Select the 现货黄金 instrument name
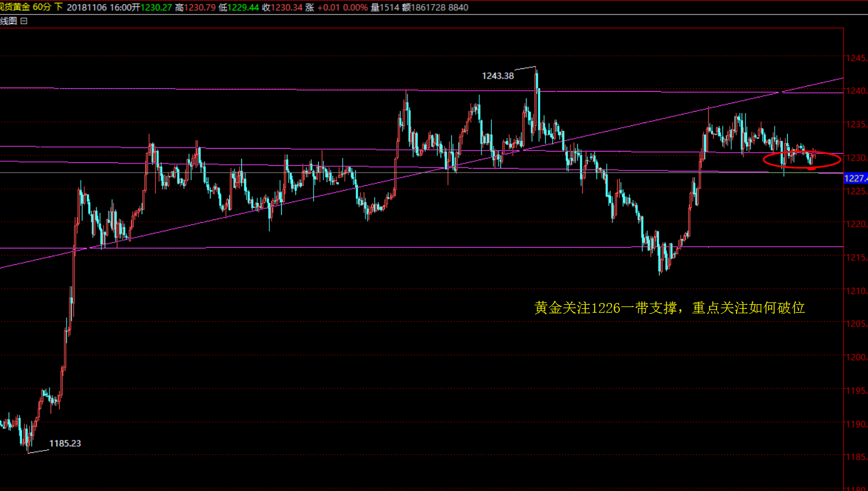The image size is (868, 491). pos(15,7)
